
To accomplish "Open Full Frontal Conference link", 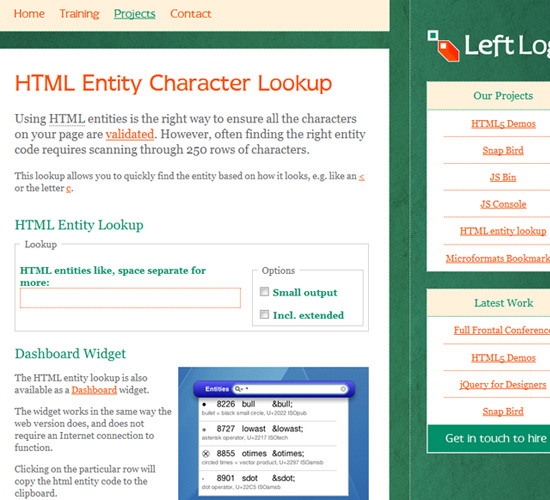I will pos(502,330).
